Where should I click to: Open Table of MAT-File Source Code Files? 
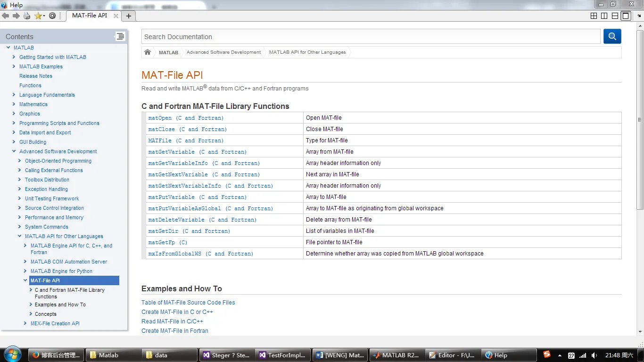click(188, 303)
